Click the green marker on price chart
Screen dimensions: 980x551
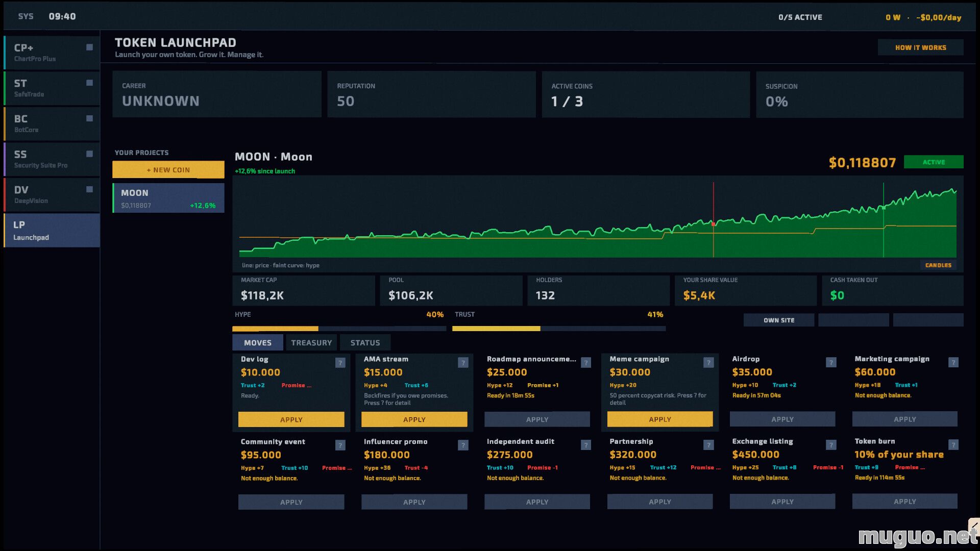point(884,208)
